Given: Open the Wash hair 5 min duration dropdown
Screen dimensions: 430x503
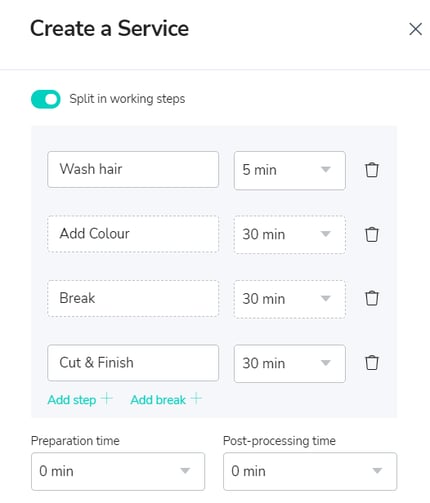Looking at the screenshot, I should pos(290,170).
